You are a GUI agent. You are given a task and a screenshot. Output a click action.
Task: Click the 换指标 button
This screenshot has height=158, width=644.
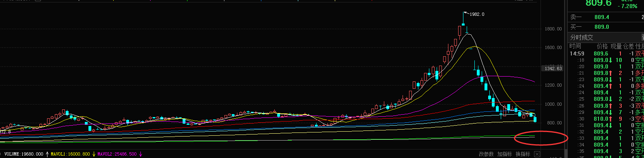coord(523,154)
